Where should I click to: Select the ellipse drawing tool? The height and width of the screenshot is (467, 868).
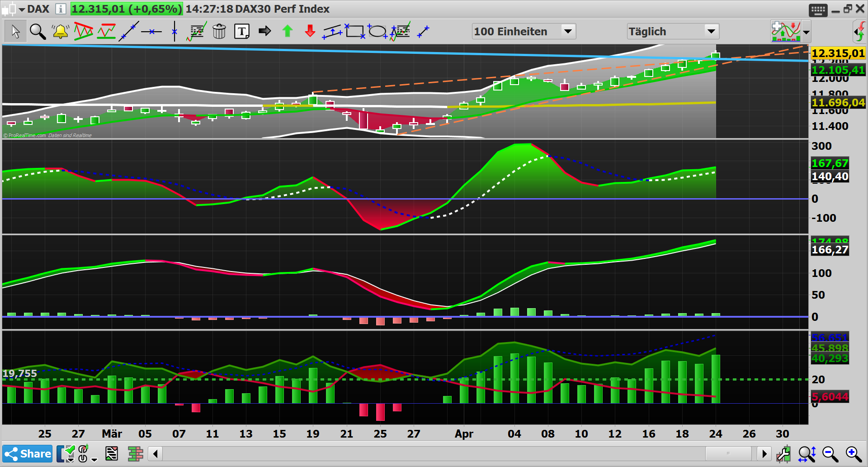click(x=377, y=31)
